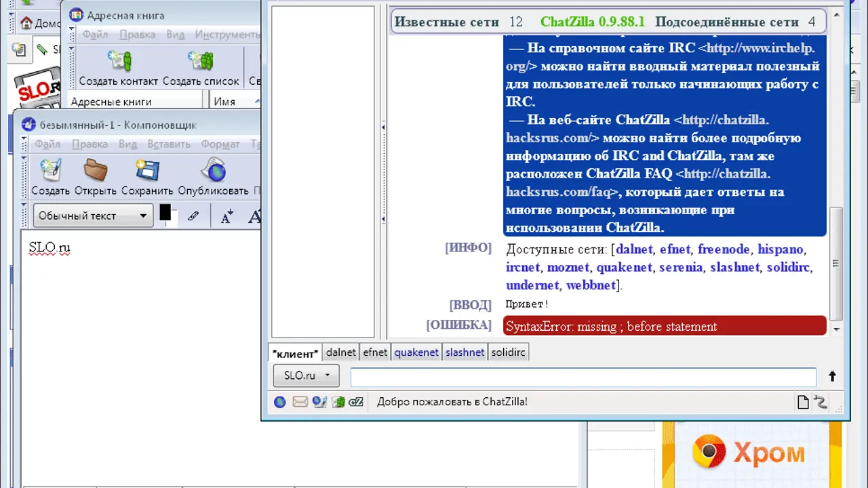Click the Создать контакт icon
Viewport: 868px width, 488px height.
[x=119, y=62]
